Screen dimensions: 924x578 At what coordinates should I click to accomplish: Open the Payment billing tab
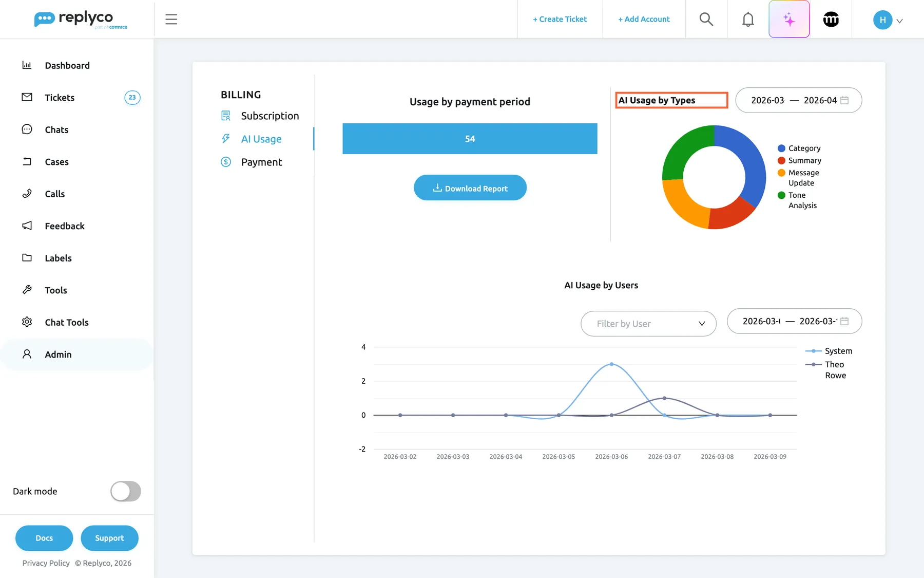tap(252, 162)
